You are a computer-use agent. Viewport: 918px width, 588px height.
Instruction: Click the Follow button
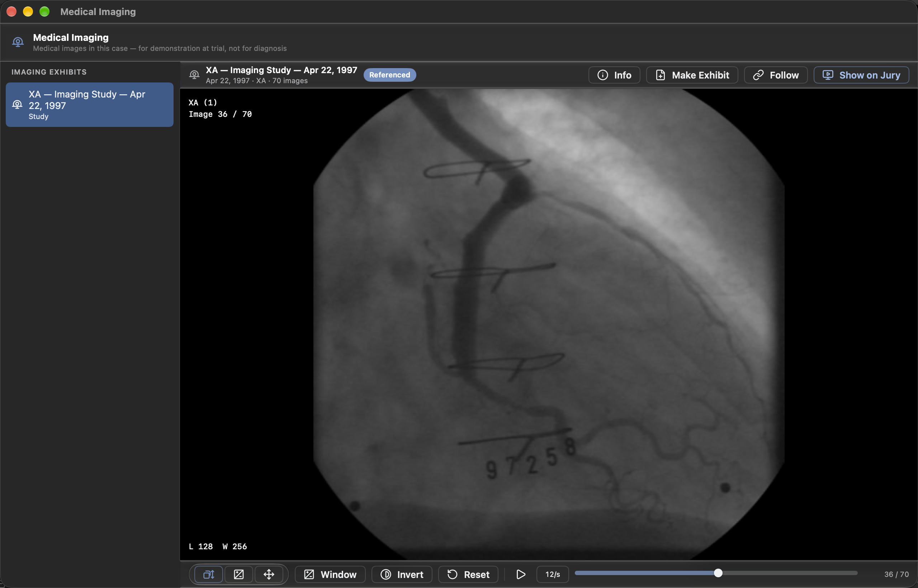click(x=776, y=75)
